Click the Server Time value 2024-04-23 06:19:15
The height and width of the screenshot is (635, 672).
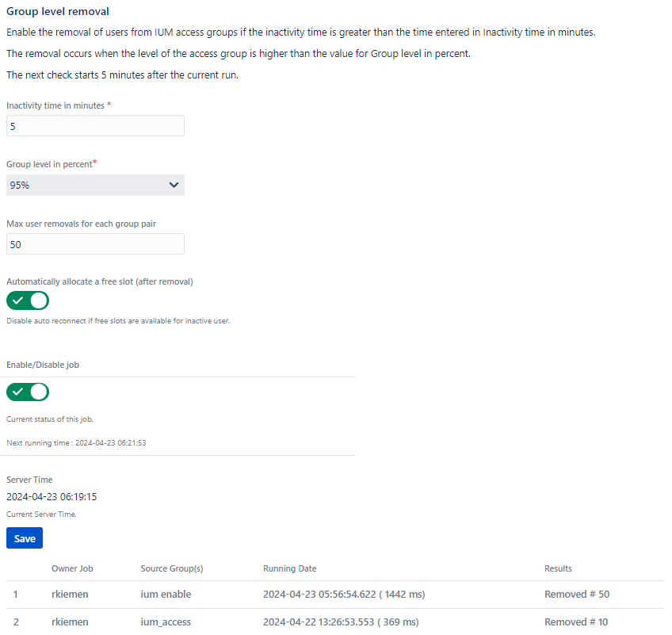tap(52, 497)
